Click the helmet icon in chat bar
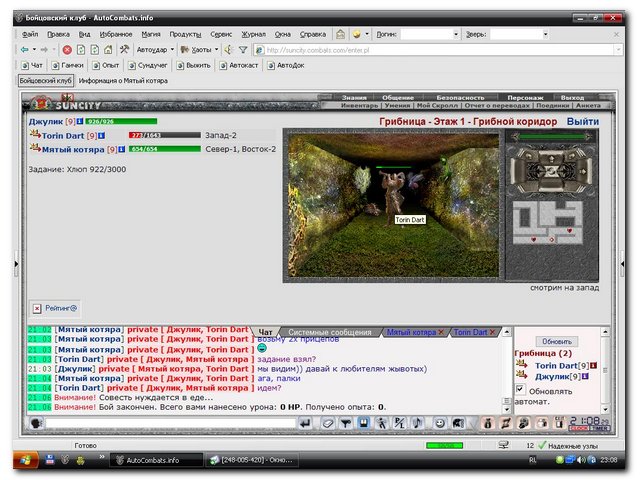This screenshot has width=640, height=480. click(x=458, y=423)
